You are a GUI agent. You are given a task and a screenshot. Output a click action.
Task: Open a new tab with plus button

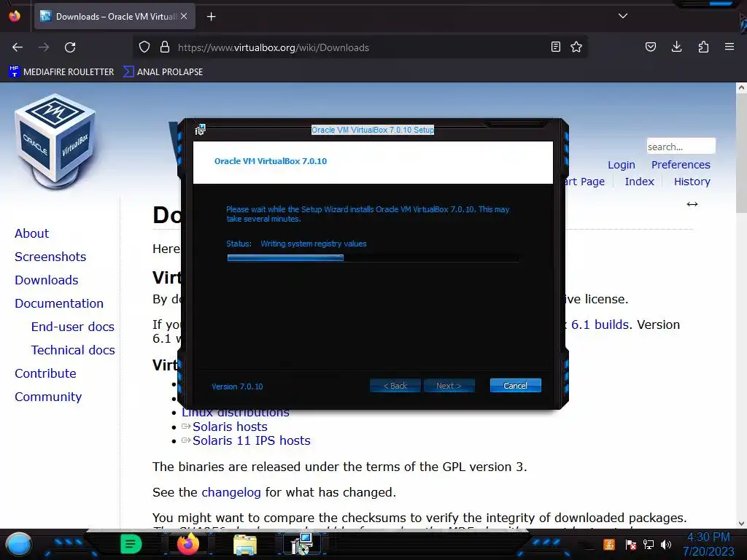211,17
